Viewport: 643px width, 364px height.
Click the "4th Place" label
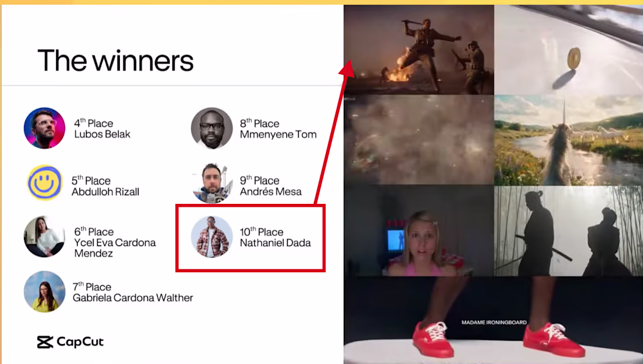click(x=94, y=123)
